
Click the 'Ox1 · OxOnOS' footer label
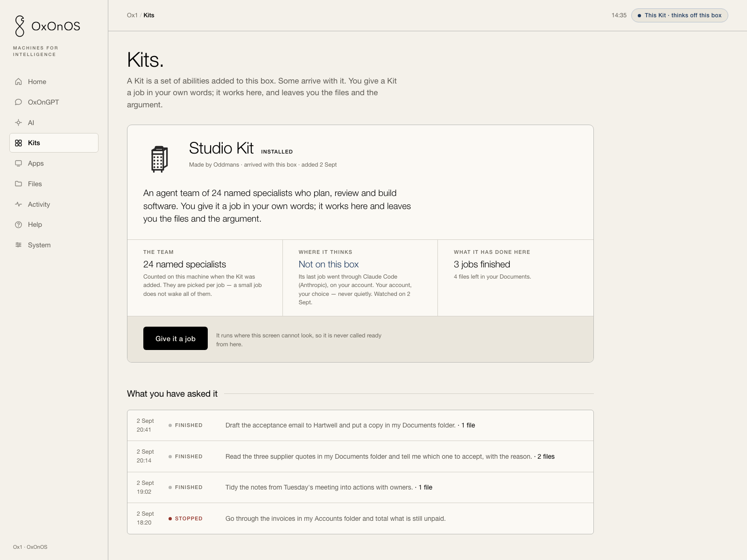[30, 547]
